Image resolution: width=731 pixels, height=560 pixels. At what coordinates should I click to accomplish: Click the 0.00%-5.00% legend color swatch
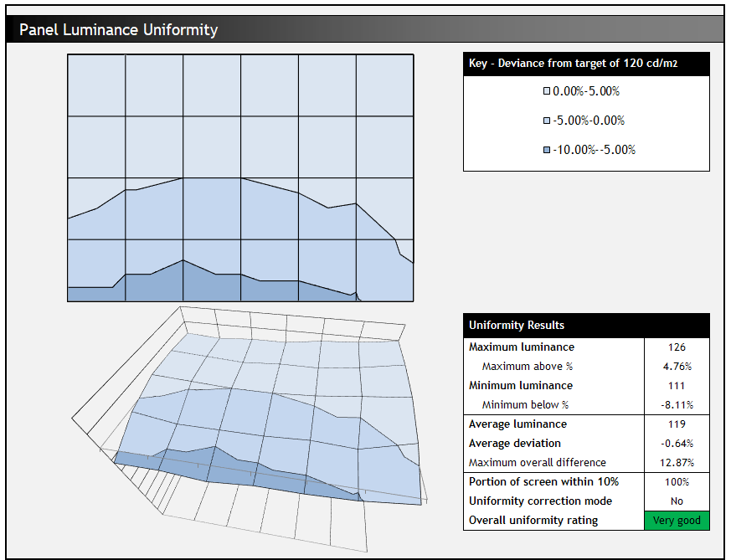pos(547,91)
